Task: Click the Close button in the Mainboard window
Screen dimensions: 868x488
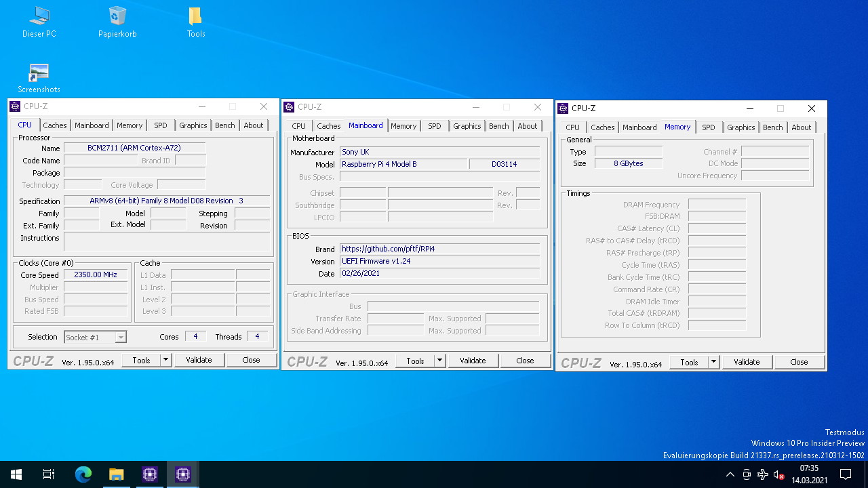Action: point(525,361)
